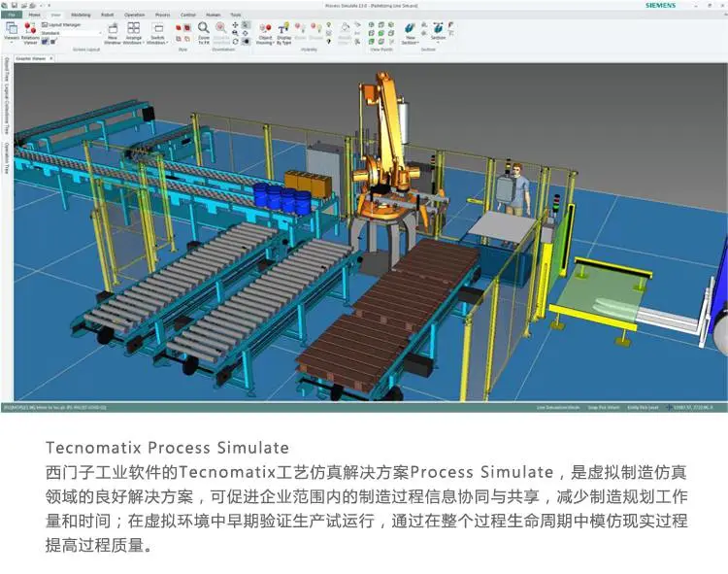Click the Zoom To Fit magnifier icon
Screen dimensions: 728x574
(204, 32)
